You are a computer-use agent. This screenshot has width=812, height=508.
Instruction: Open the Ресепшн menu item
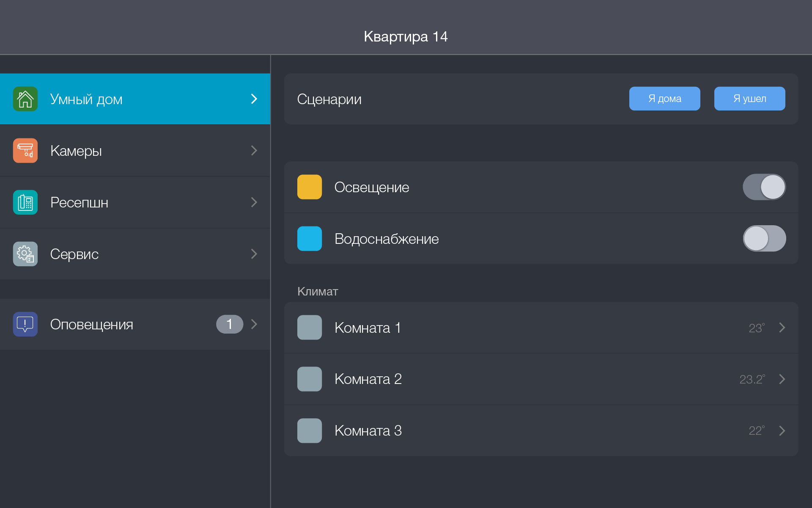click(x=135, y=202)
